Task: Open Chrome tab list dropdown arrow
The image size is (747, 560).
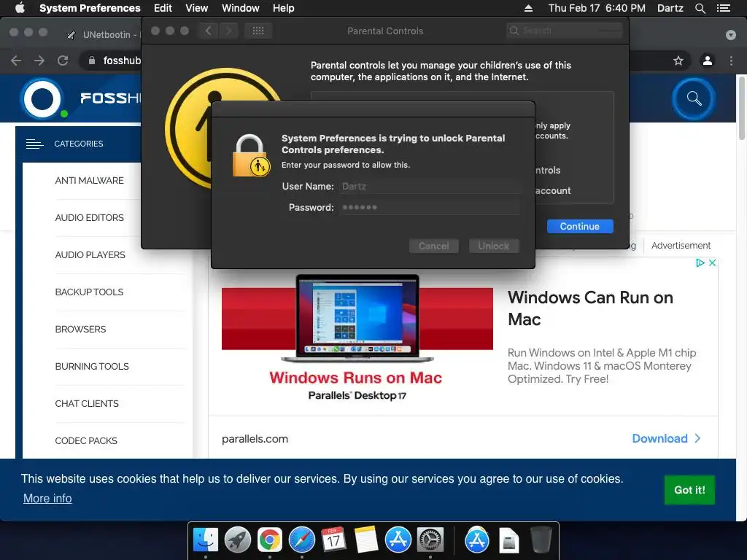Action: [731, 35]
